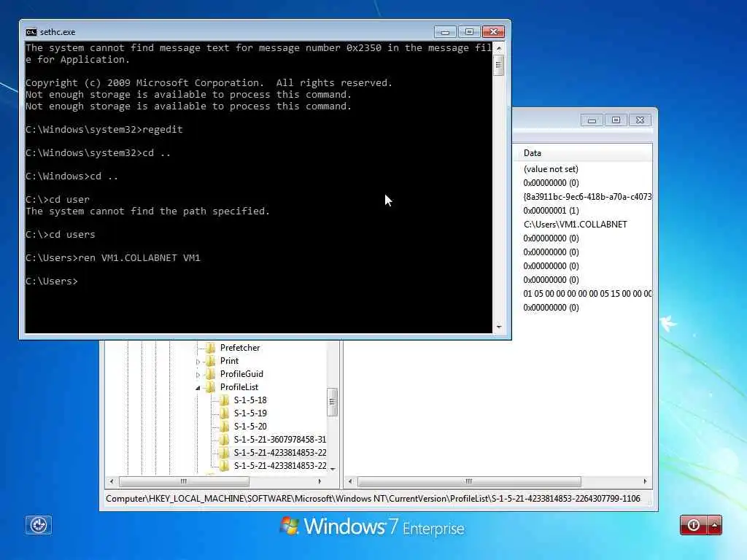Viewport: 747px width, 560px height.
Task: Select the {8a3911bc-9ec6 GUID data value
Action: click(587, 197)
